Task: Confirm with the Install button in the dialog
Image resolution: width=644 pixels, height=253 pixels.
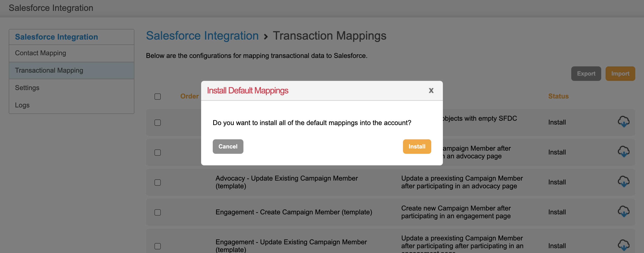Action: tap(417, 146)
